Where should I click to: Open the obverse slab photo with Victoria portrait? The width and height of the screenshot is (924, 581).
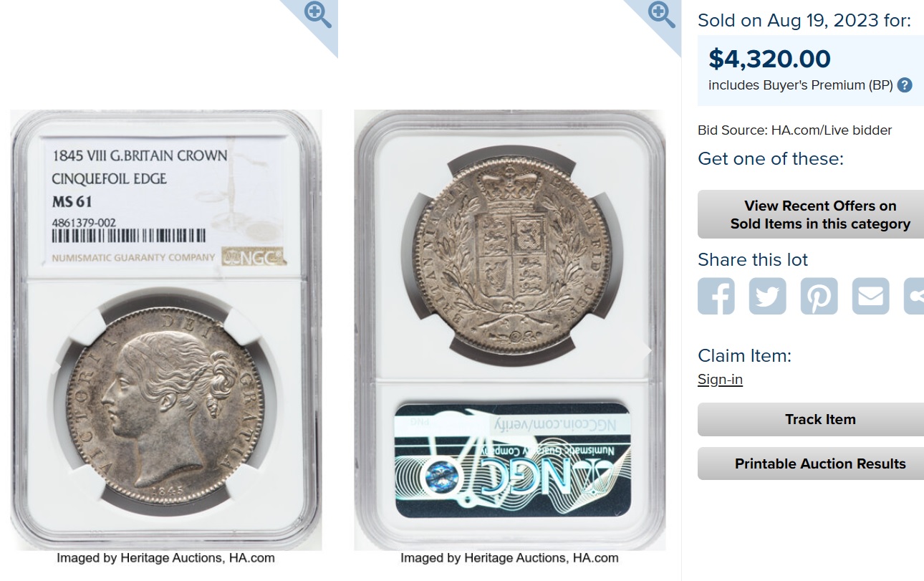(166, 330)
